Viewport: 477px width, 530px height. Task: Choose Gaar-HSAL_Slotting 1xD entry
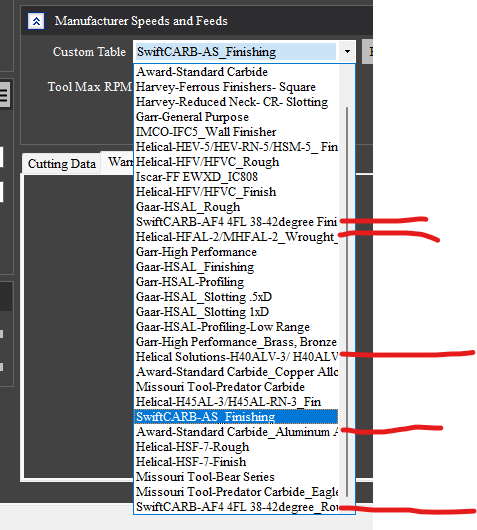point(236,312)
